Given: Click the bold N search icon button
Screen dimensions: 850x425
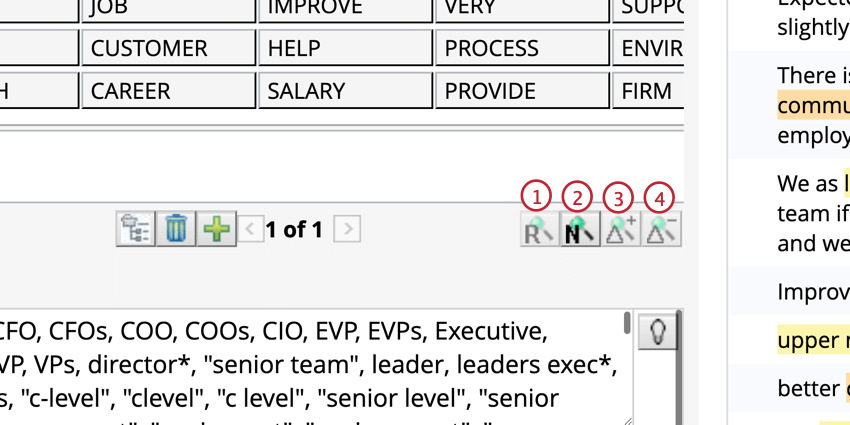Looking at the screenshot, I should coord(580,230).
